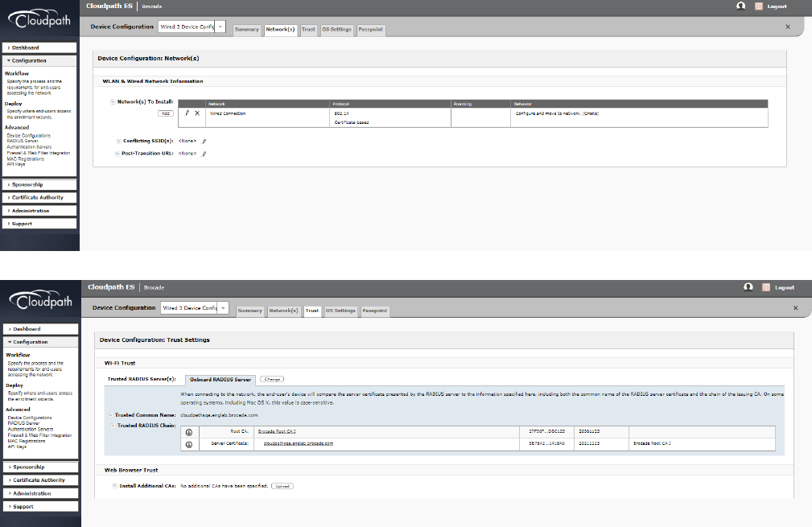Click logout power icon in Trust Settings header
This screenshot has width=812, height=527.
pos(766,287)
